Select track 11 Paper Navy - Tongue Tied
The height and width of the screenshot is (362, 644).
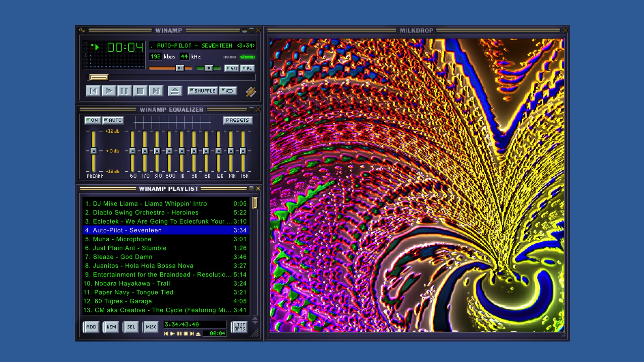133,292
